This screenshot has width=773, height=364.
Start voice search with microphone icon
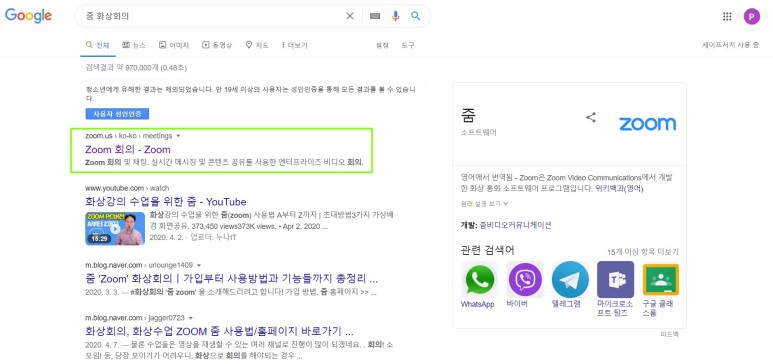click(395, 16)
